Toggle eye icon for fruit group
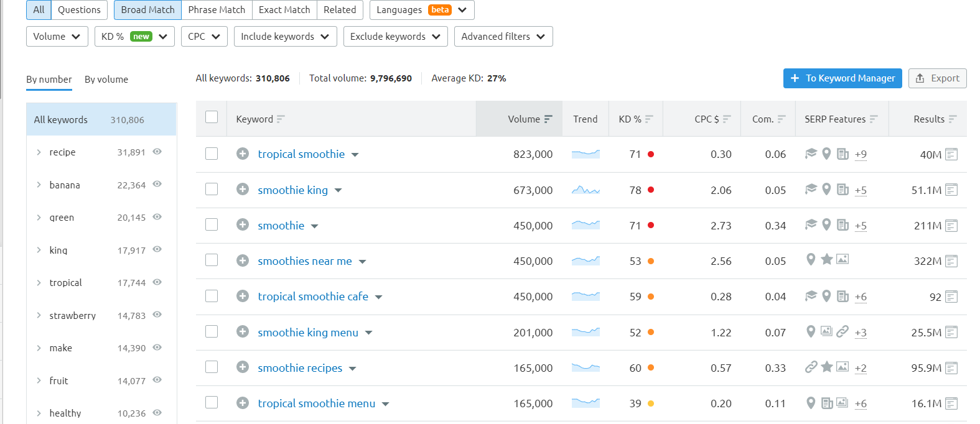The image size is (980, 424). (157, 380)
